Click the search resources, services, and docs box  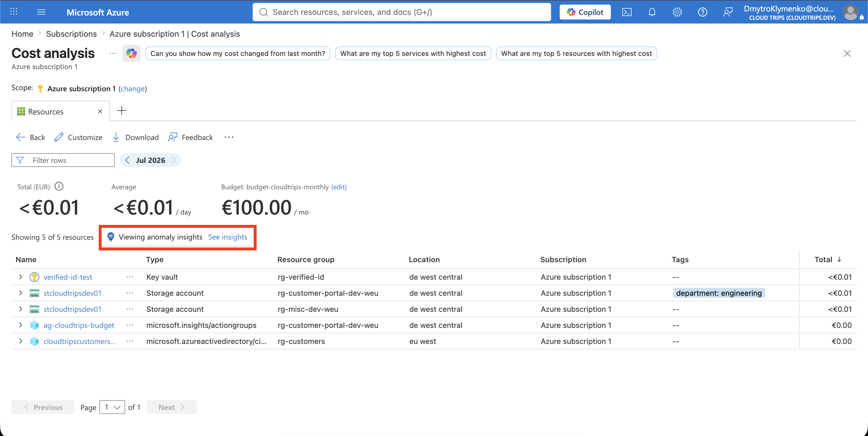[402, 12]
